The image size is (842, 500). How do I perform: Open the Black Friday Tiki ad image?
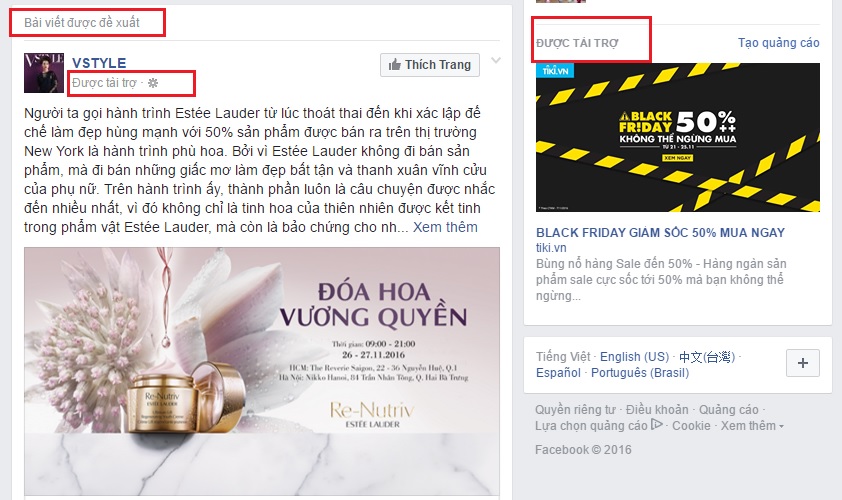(678, 137)
